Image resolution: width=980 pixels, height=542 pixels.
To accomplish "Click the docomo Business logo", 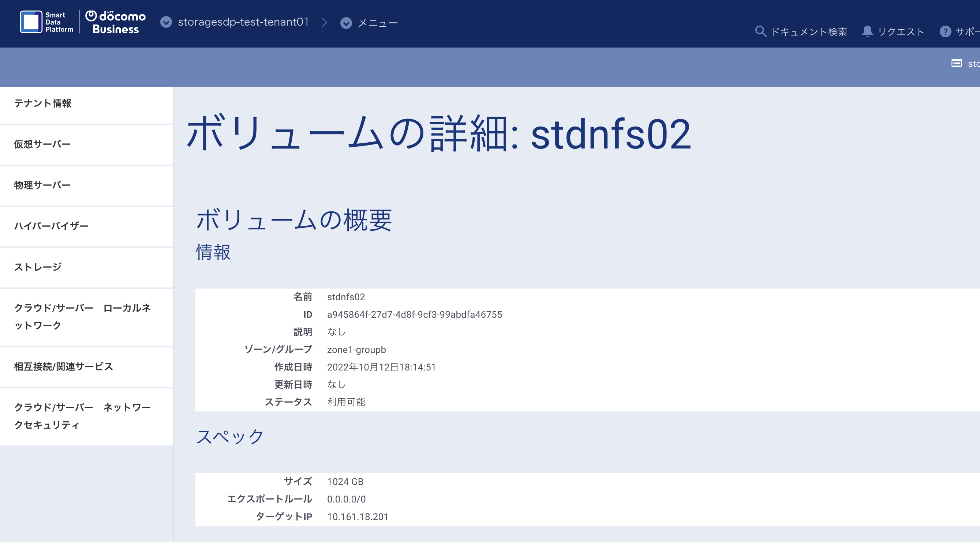I will (x=115, y=22).
